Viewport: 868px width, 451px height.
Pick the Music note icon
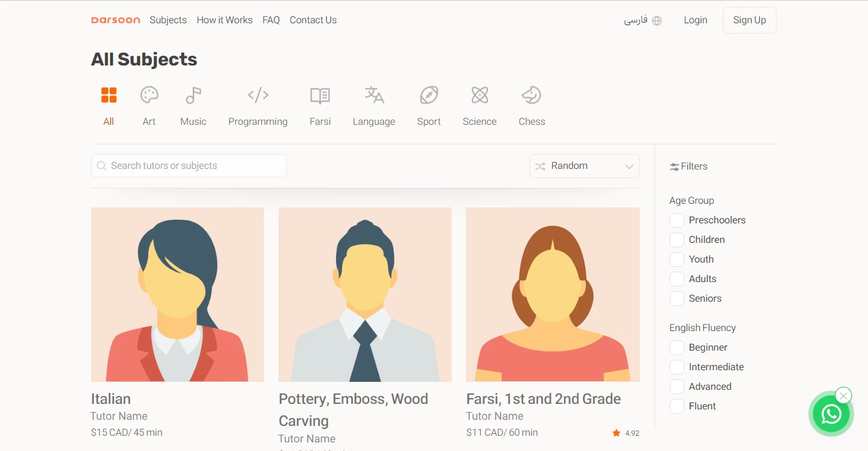193,95
